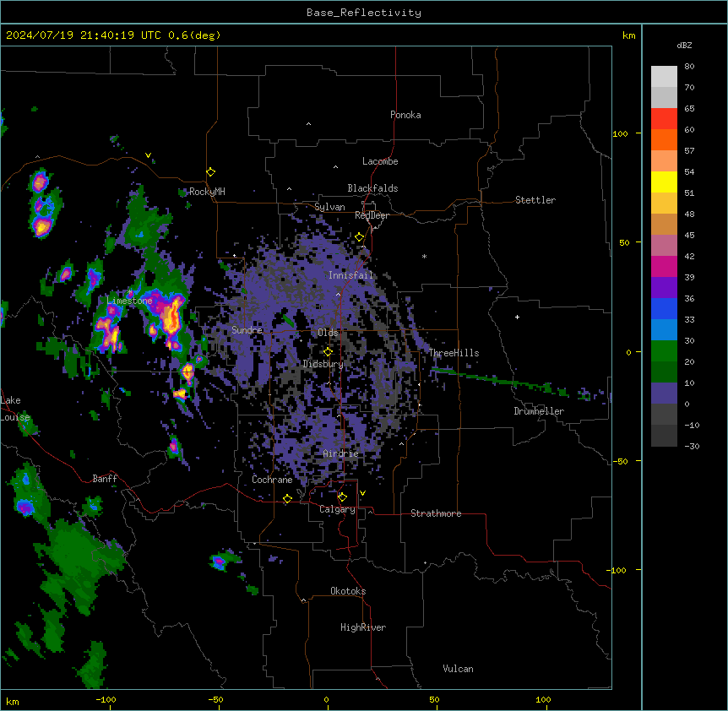This screenshot has height=711, width=728.
Task: Click the Drumheller label
Action: (x=539, y=411)
